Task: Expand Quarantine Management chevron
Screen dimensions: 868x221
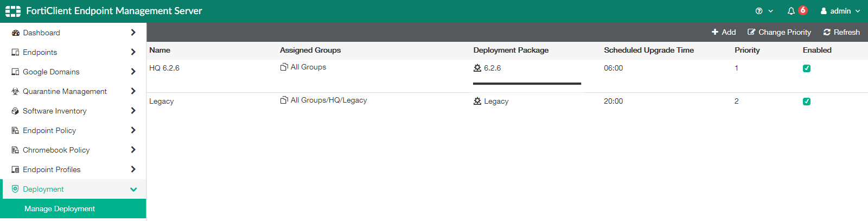Action: pos(133,91)
